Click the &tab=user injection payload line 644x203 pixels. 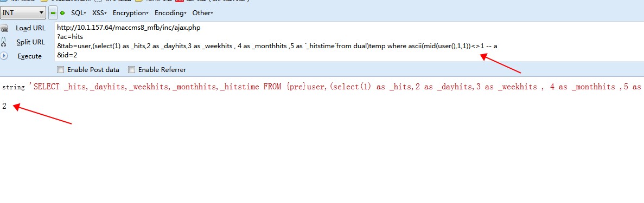[x=277, y=46]
